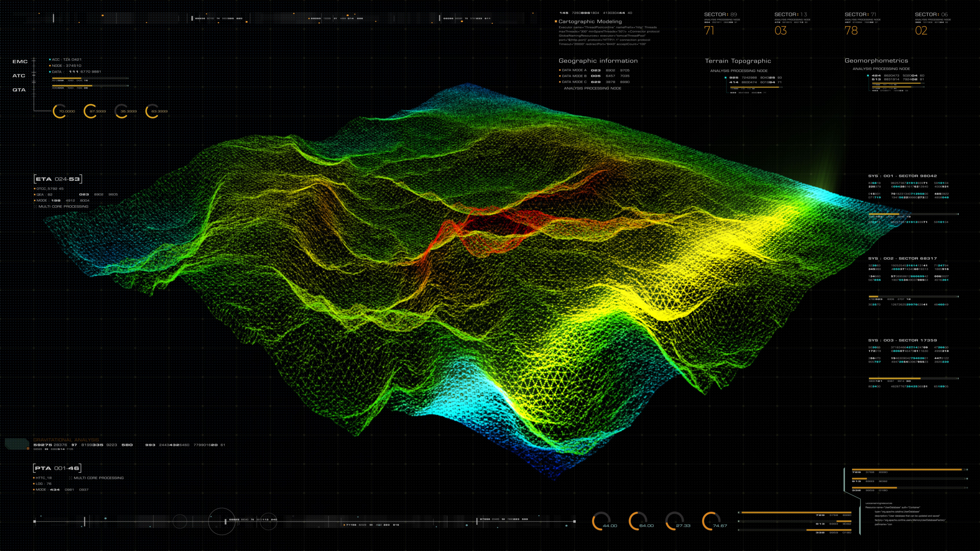Click the orange NODE - 374510 indicator square
Image resolution: width=980 pixels, height=551 pixels.
coord(50,65)
